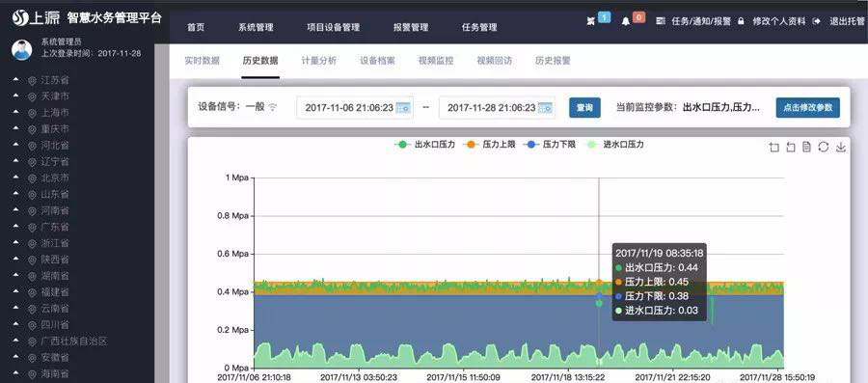This screenshot has height=383, width=868.
Task: Switch to the 历史数据 tab
Action: (260, 61)
